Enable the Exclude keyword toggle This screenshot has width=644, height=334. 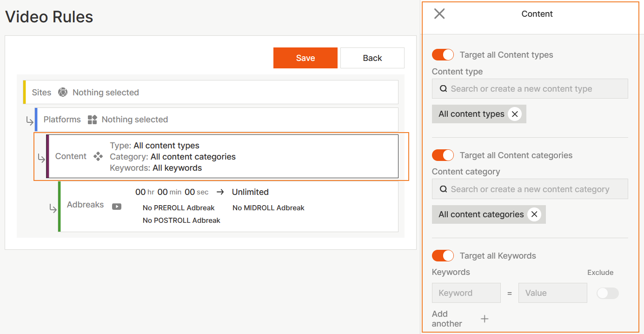607,293
